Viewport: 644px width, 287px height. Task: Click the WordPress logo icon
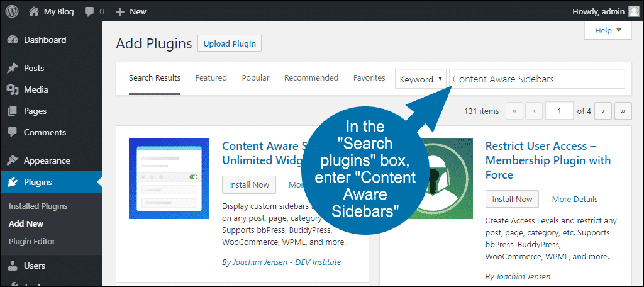coord(12,11)
